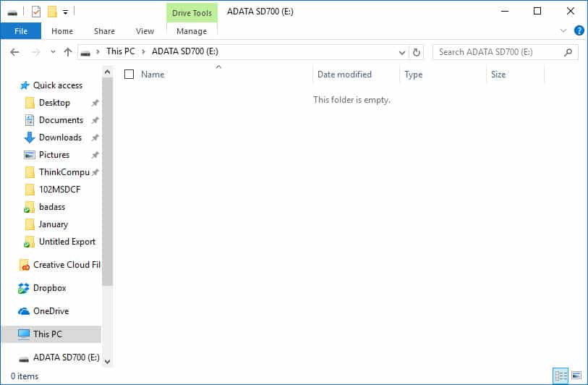Open the January folder
The height and width of the screenshot is (385, 588).
tap(54, 224)
